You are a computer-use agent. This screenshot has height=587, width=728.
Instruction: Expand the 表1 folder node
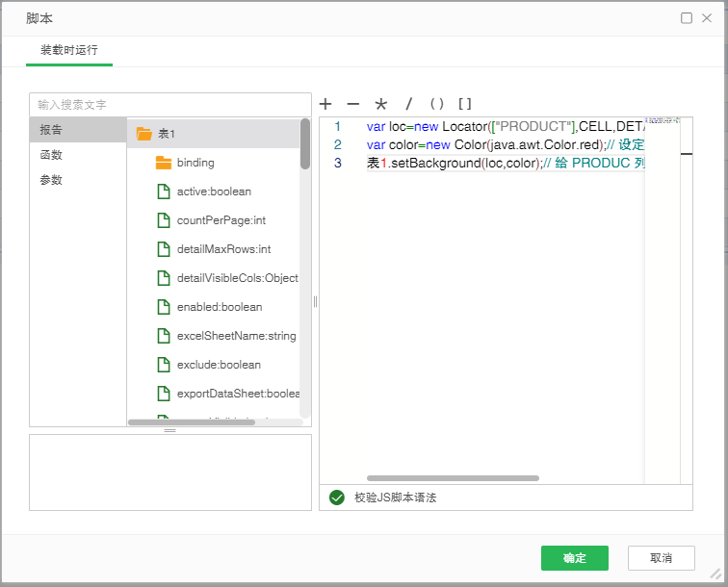pos(144,134)
